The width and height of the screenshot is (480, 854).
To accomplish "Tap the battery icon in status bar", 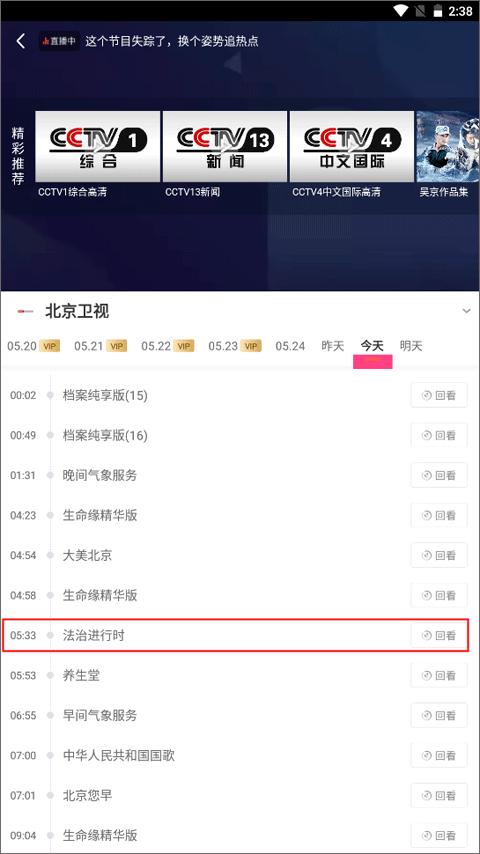I will pos(437,10).
